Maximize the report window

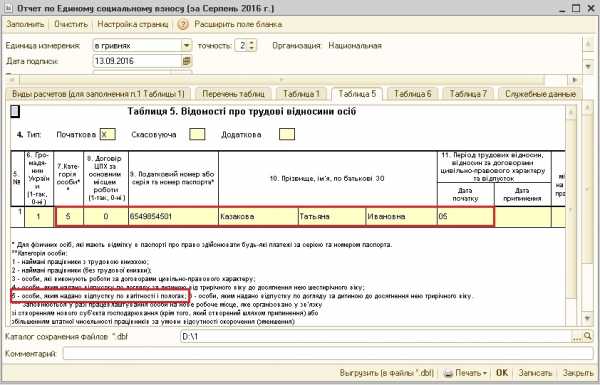[x=576, y=8]
